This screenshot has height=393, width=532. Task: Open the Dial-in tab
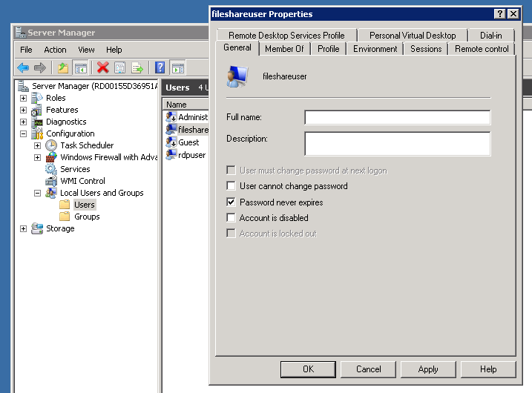(x=491, y=36)
